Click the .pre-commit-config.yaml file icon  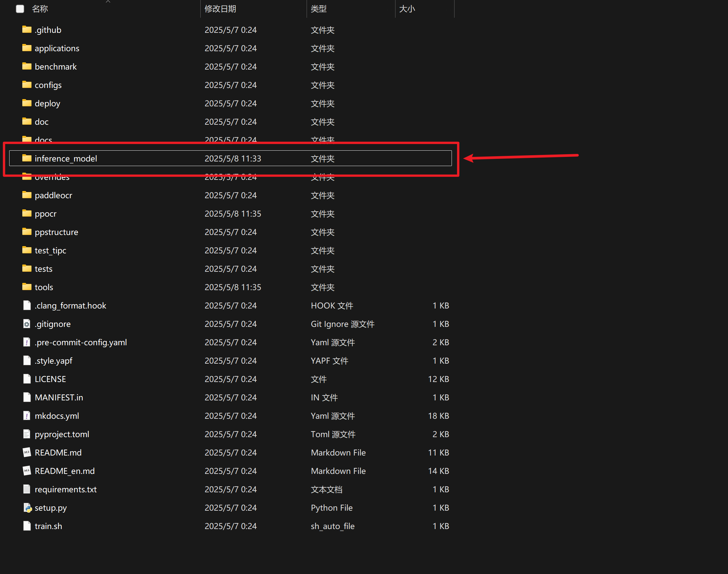[x=27, y=342]
